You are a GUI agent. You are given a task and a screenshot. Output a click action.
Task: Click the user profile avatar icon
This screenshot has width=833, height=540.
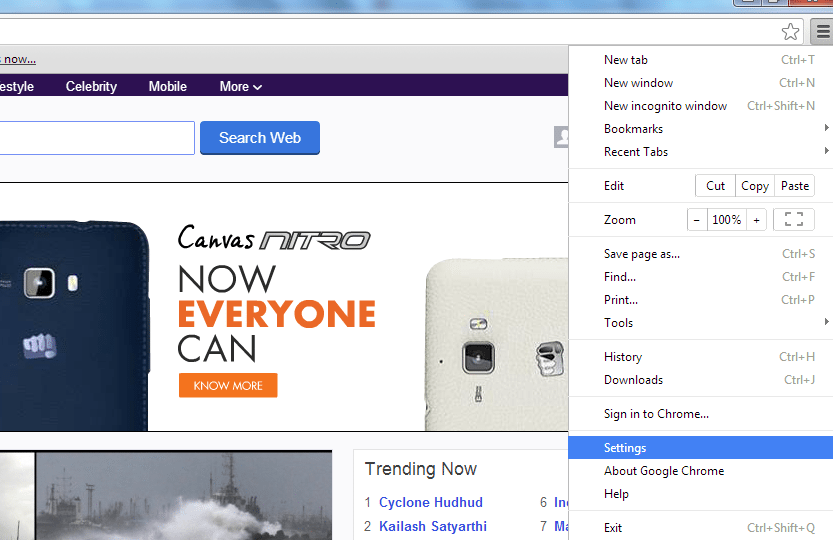click(561, 137)
